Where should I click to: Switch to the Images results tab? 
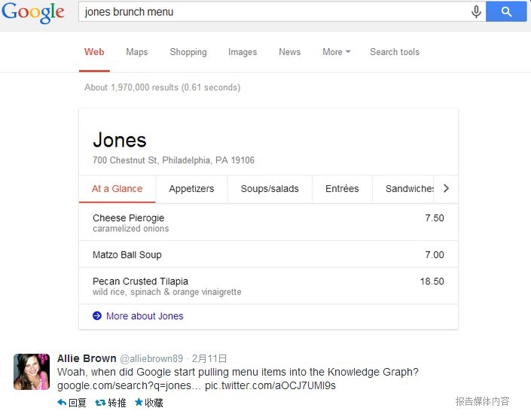243,52
